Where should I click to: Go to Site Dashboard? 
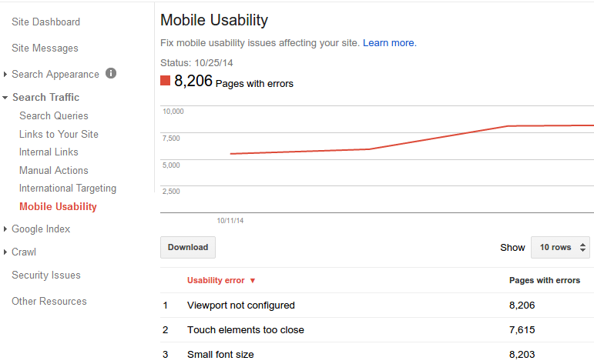click(x=45, y=22)
